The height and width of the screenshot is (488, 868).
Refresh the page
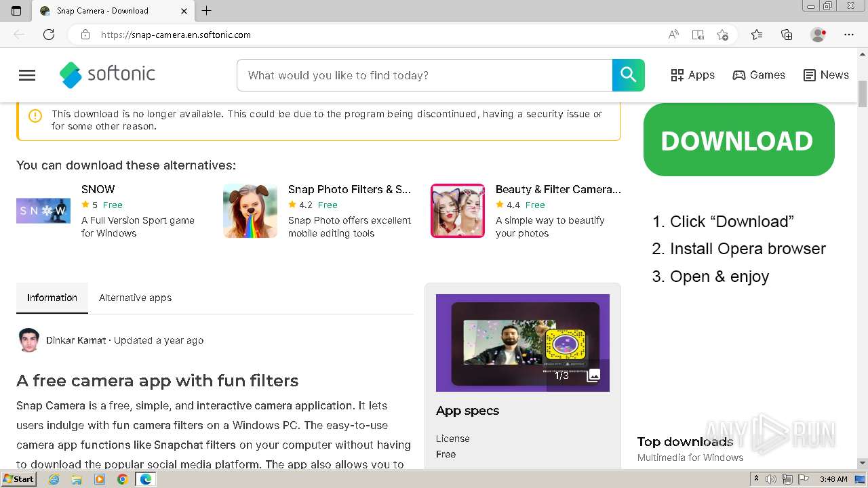point(49,35)
